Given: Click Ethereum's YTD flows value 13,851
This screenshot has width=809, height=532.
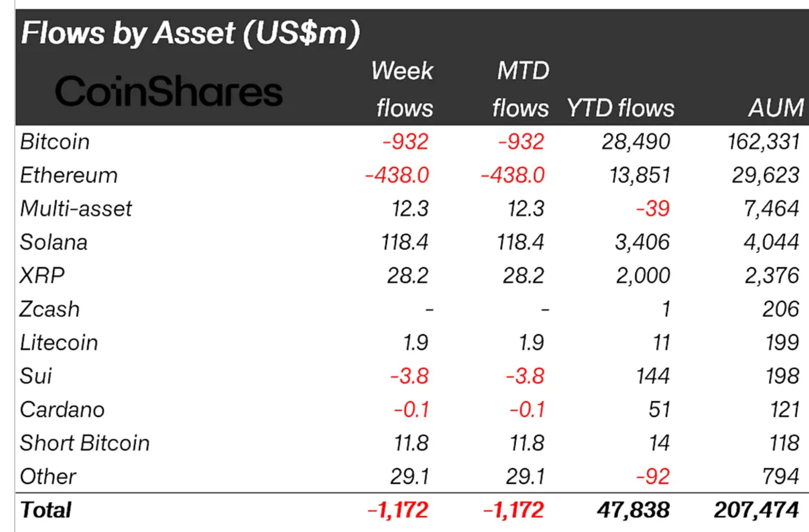Looking at the screenshot, I should tap(640, 176).
